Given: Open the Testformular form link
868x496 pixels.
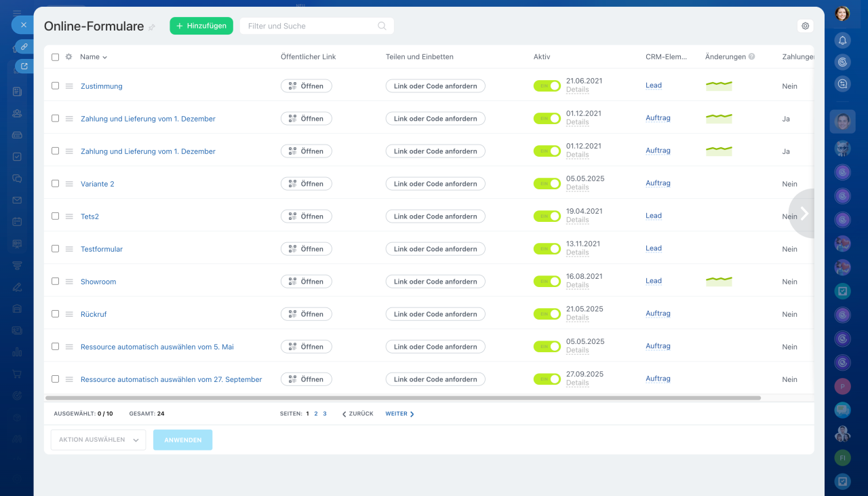Looking at the screenshot, I should tap(102, 249).
